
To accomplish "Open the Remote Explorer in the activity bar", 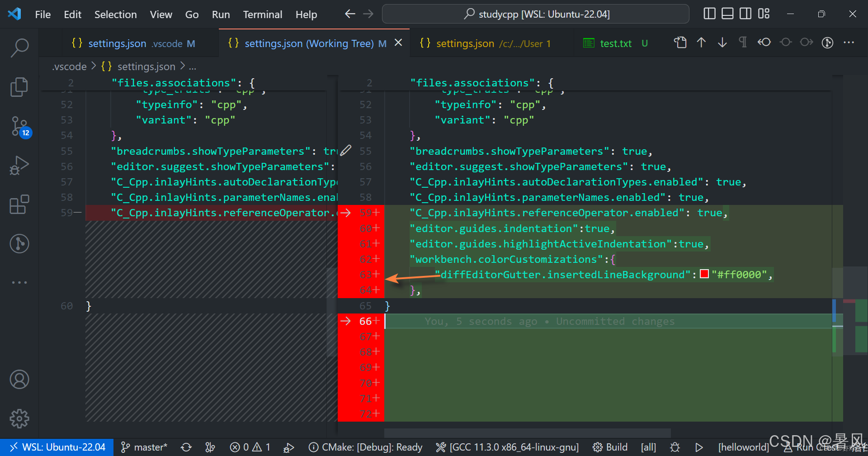I will tap(19, 243).
